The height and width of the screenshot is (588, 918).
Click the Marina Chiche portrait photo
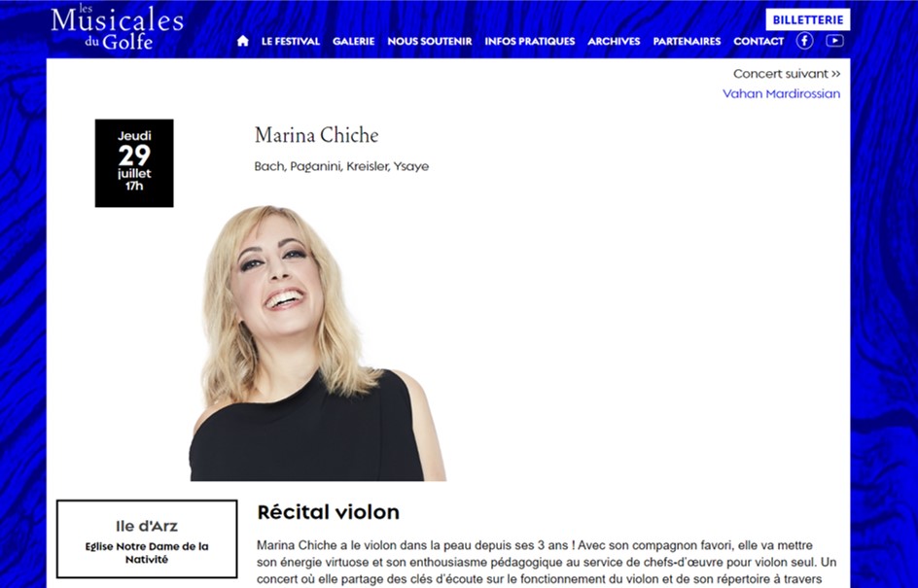pyautogui.click(x=318, y=343)
